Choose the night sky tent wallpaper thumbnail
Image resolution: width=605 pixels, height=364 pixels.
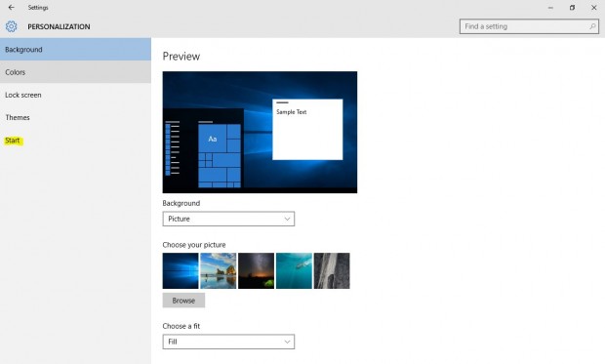[256, 270]
